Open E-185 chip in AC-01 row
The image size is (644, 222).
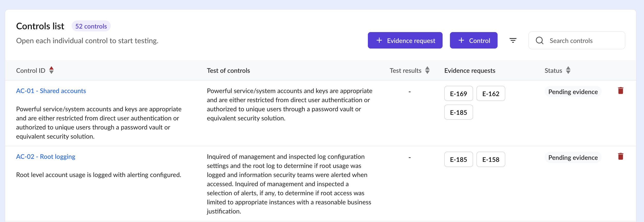(x=458, y=112)
